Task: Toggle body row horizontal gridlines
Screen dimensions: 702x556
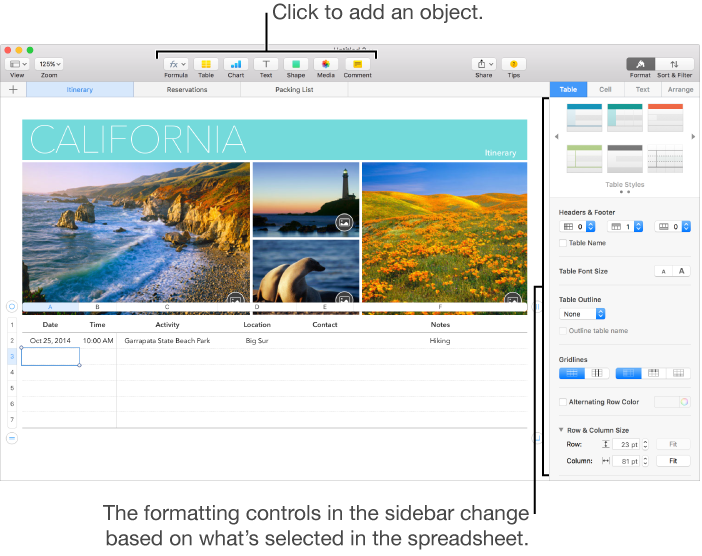Action: coord(572,373)
